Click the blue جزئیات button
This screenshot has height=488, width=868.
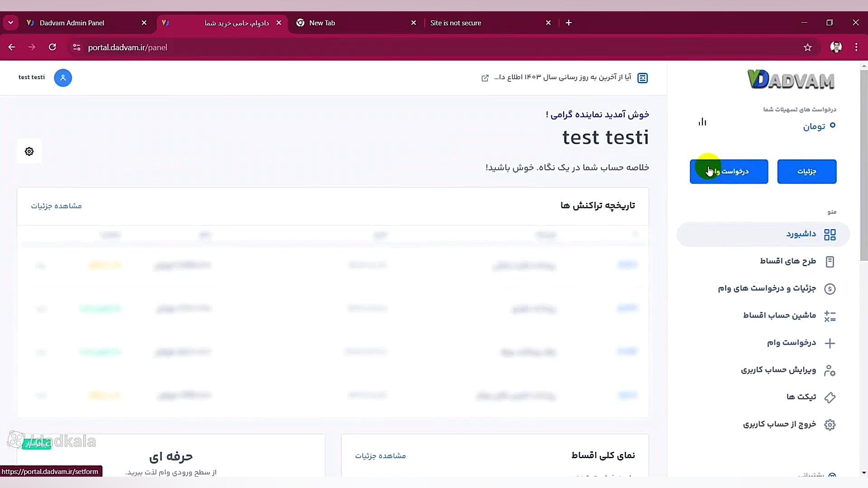[807, 171]
